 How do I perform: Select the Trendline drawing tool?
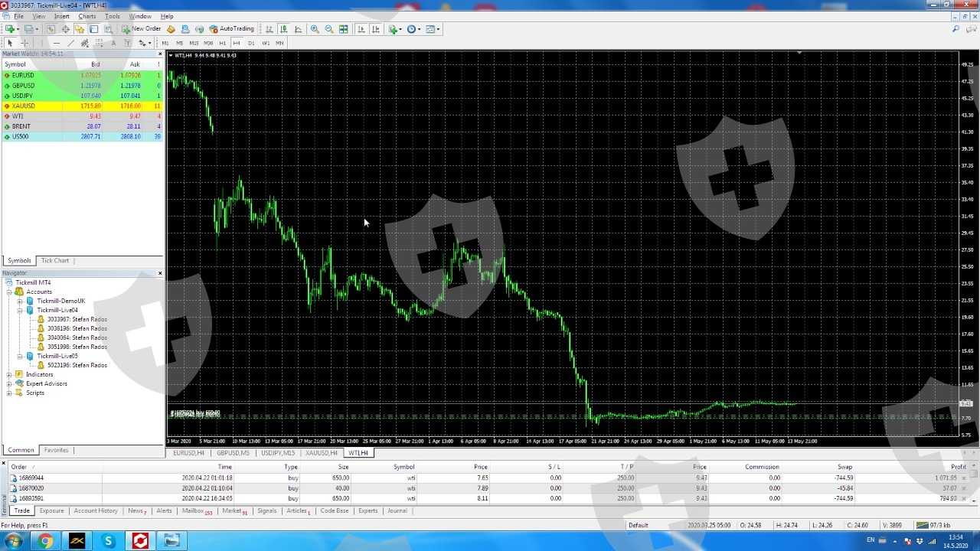coord(70,43)
